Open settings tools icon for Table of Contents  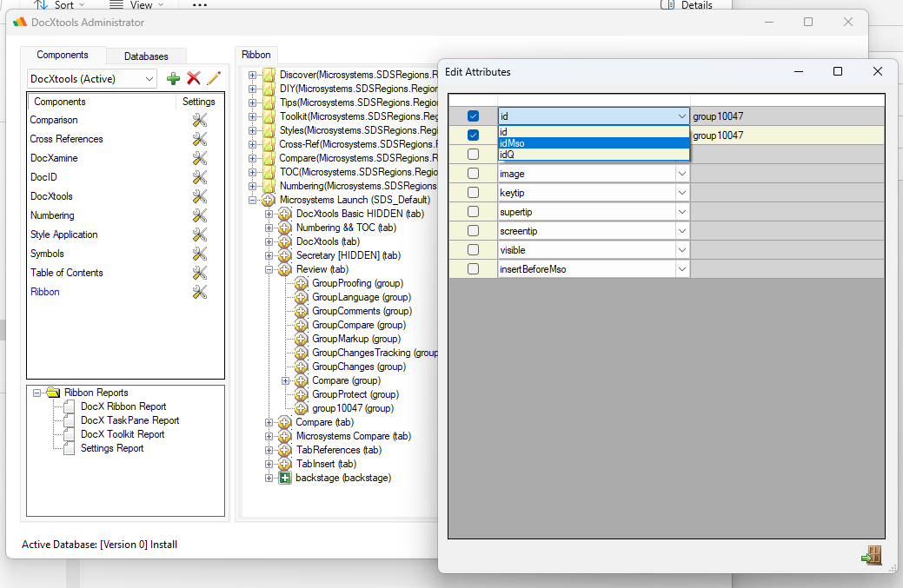(200, 273)
